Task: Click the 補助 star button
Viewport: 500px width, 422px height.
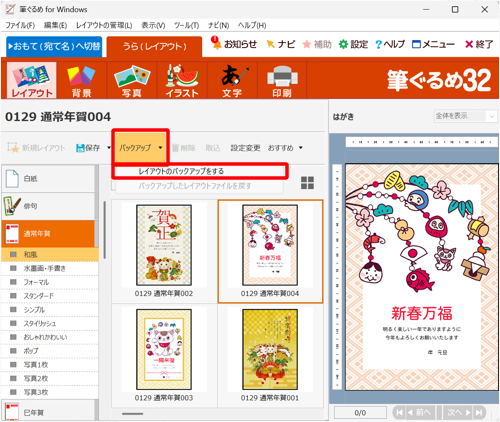Action: 317,44
